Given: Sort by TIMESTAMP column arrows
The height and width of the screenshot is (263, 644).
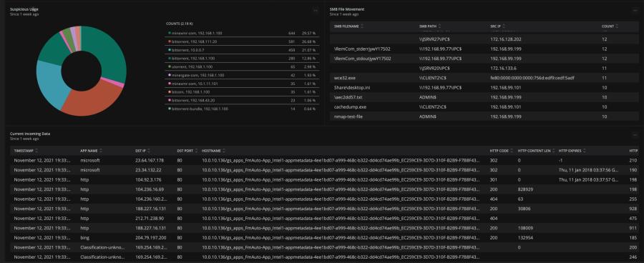Looking at the screenshot, I should click(36, 151).
